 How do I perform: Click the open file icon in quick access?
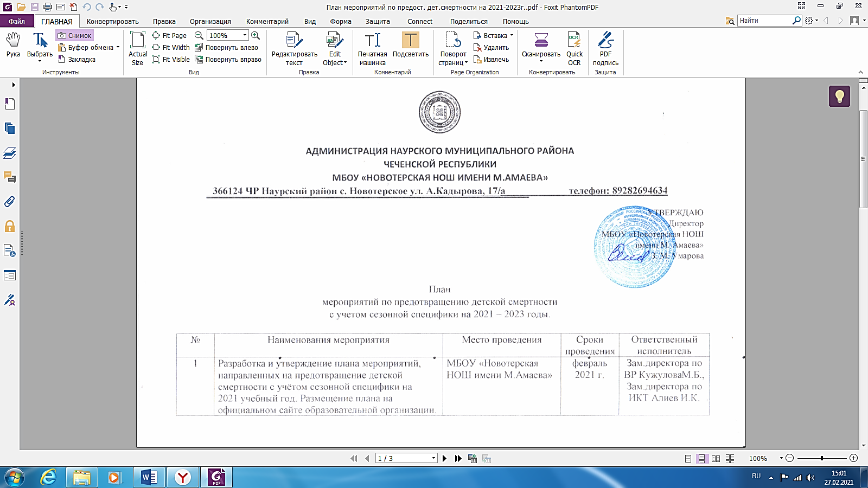[21, 7]
